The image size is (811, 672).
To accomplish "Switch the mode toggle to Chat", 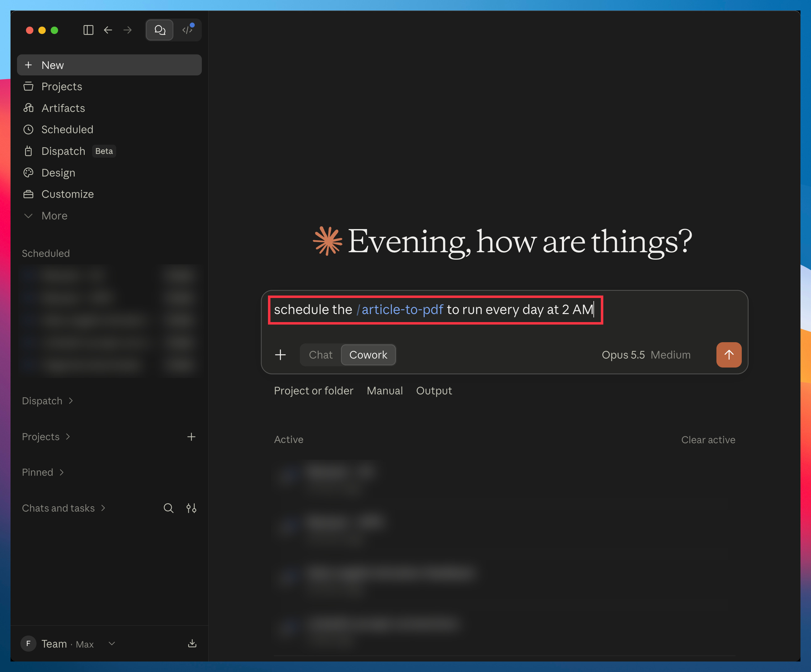I will (321, 355).
